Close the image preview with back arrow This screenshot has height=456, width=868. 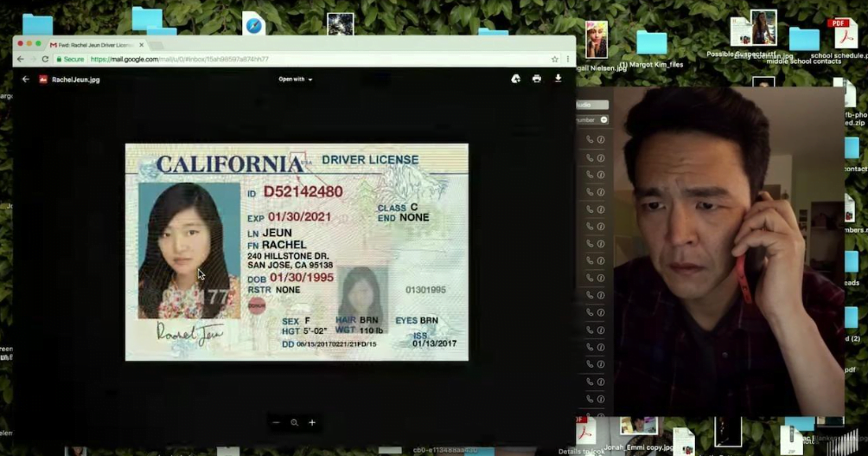pos(25,80)
